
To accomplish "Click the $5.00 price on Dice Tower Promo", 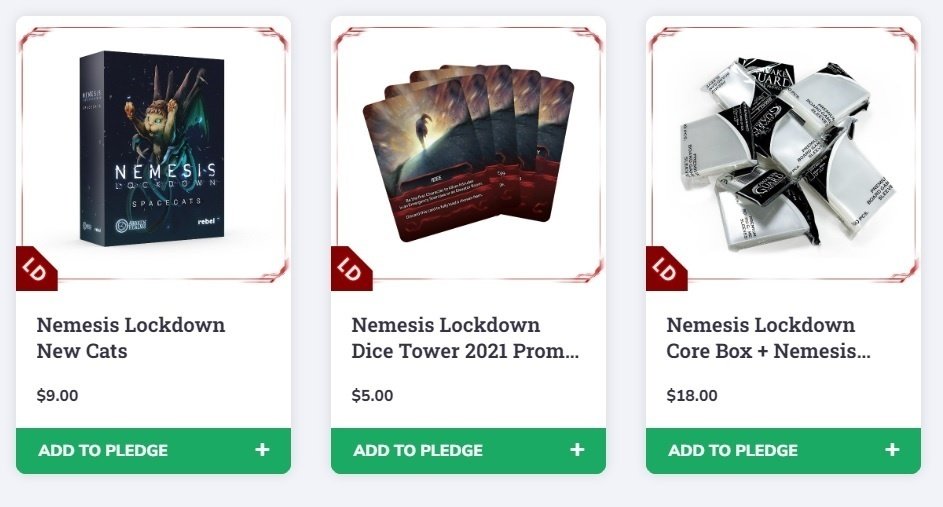I will click(372, 395).
